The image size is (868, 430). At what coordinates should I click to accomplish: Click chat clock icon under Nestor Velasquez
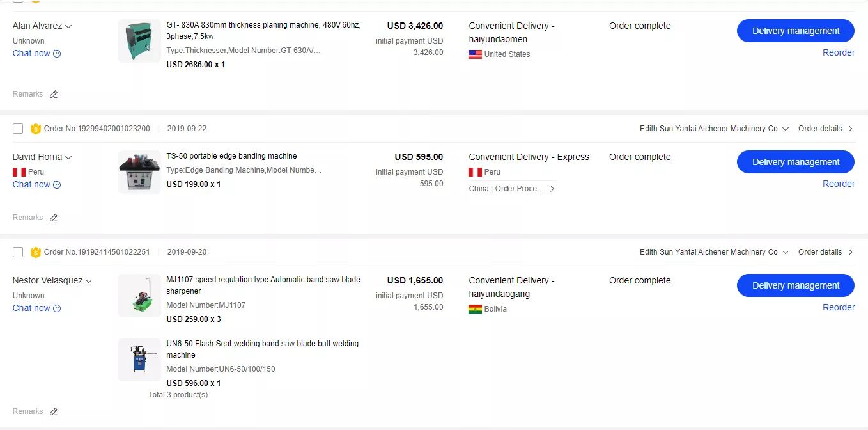[x=57, y=308]
